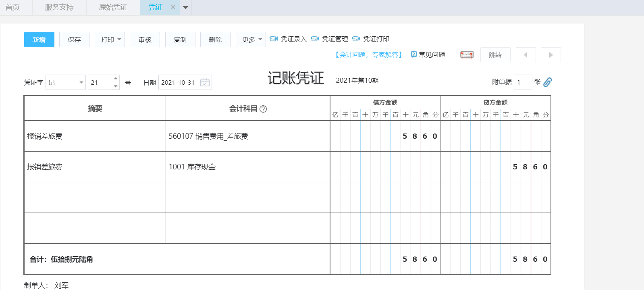The image size is (644, 290).
Task: Click the 删除 button
Action: [x=215, y=40]
